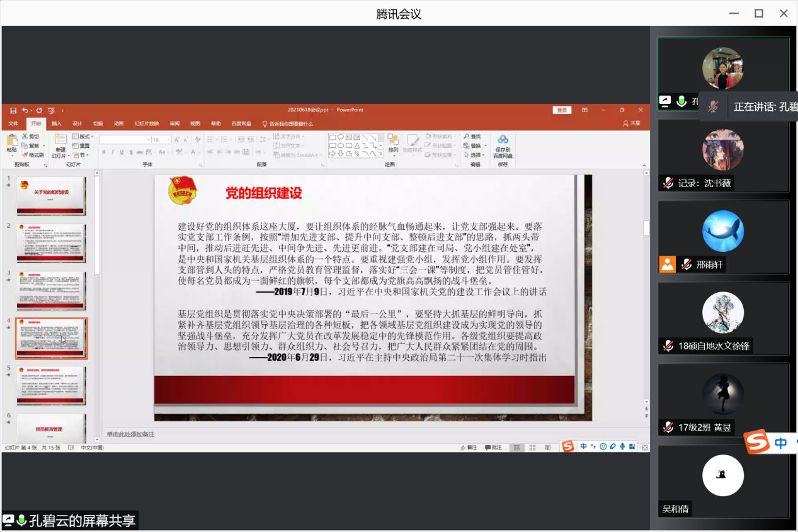This screenshot has height=532, width=798.
Task: Toggle the Notes (备注) pane button
Action: [469, 448]
